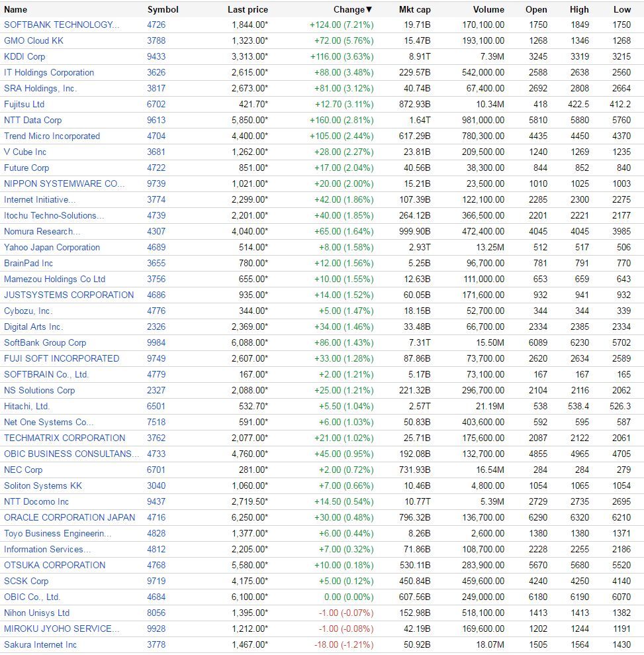The width and height of the screenshot is (644, 655).
Task: Open Fujitsu Ltd link
Action: (24, 104)
